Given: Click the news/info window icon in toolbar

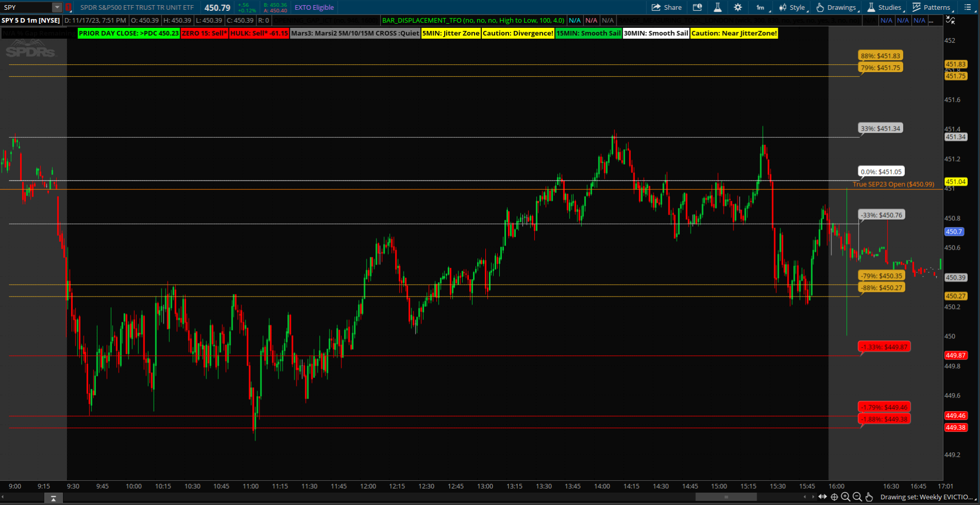Looking at the screenshot, I should point(697,7).
